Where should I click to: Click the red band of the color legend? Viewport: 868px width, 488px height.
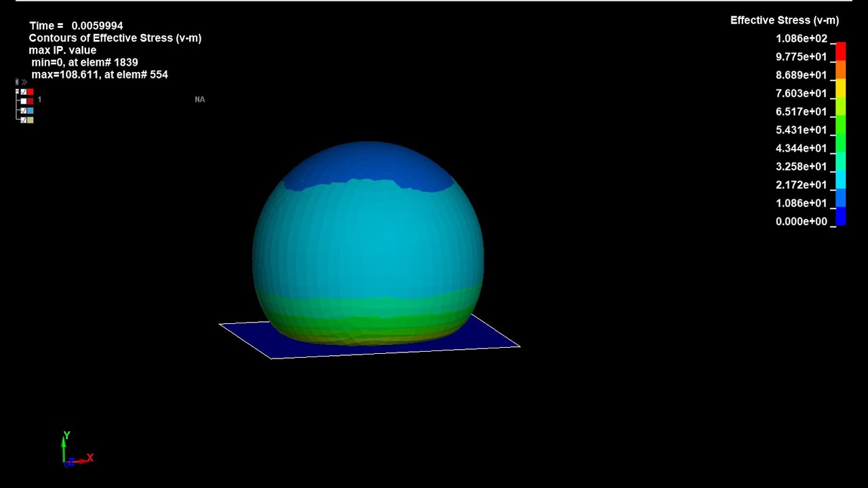841,52
